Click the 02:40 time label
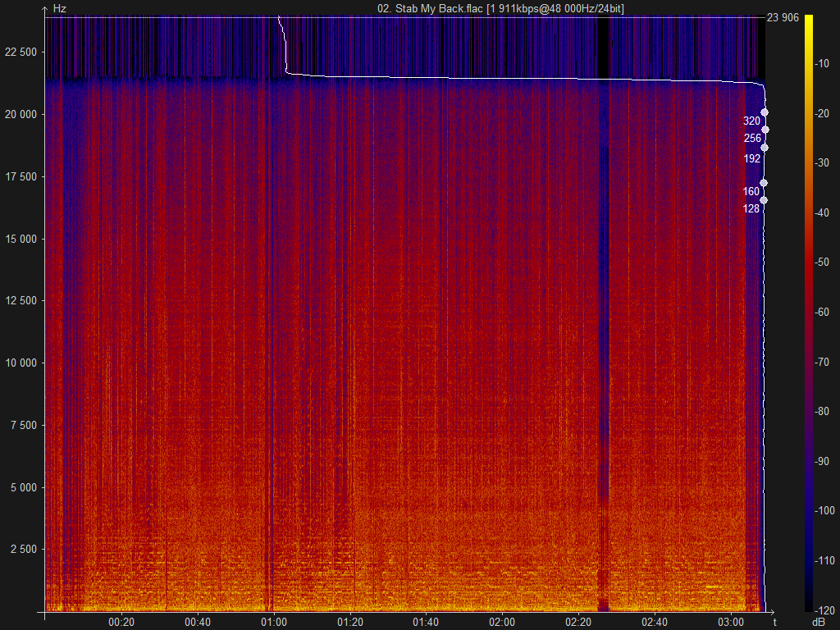This screenshot has width=840, height=630. click(655, 622)
